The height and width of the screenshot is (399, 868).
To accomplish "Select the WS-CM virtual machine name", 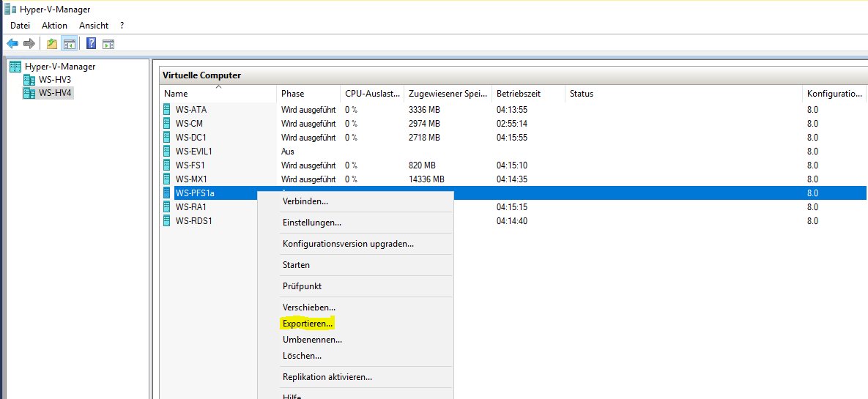I will (189, 123).
